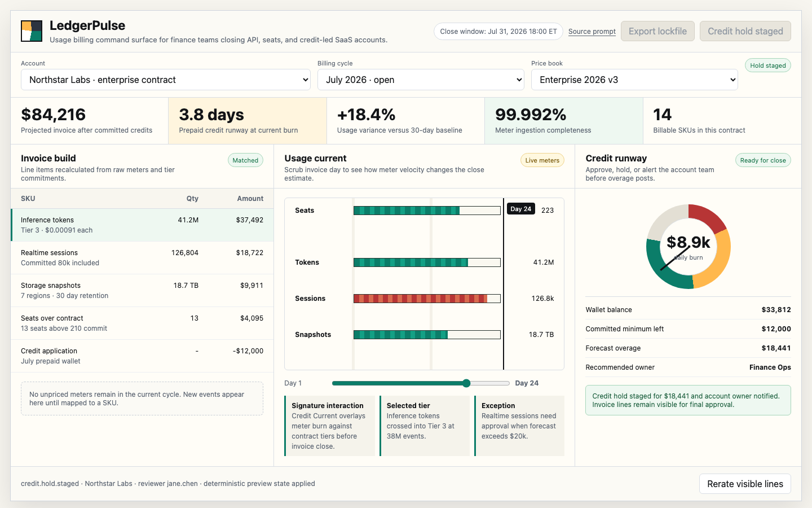Select the Inference tokens invoice row

coord(142,225)
